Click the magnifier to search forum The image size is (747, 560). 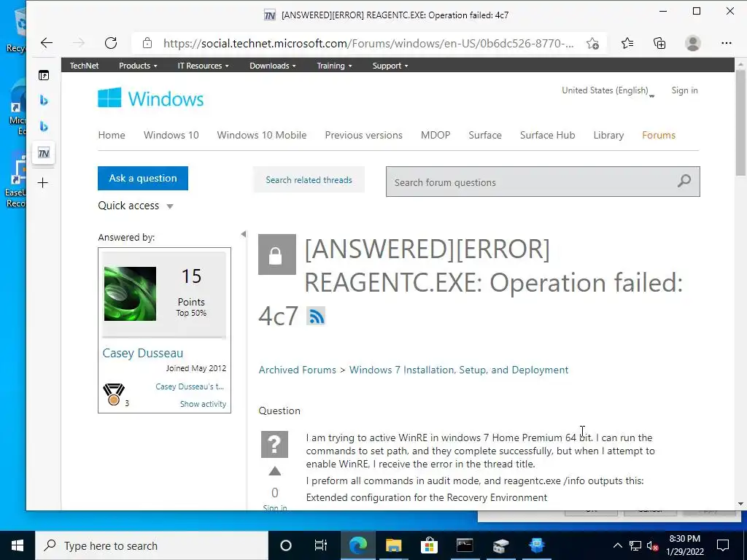[x=684, y=181]
